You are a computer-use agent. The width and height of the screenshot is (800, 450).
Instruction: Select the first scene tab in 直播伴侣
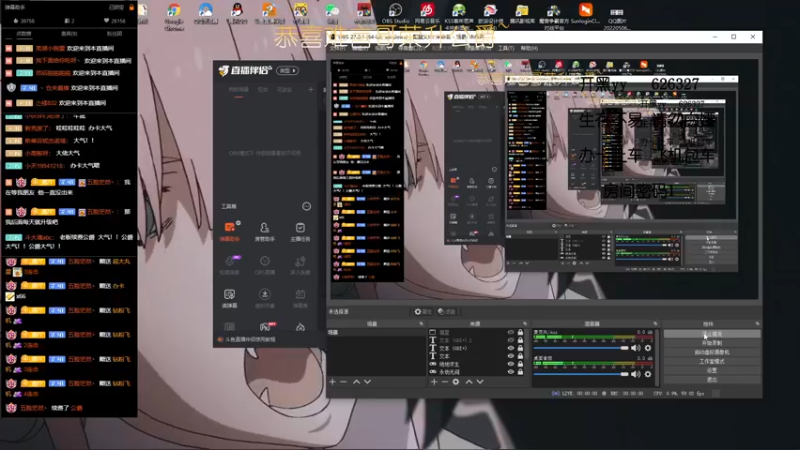tap(238, 90)
